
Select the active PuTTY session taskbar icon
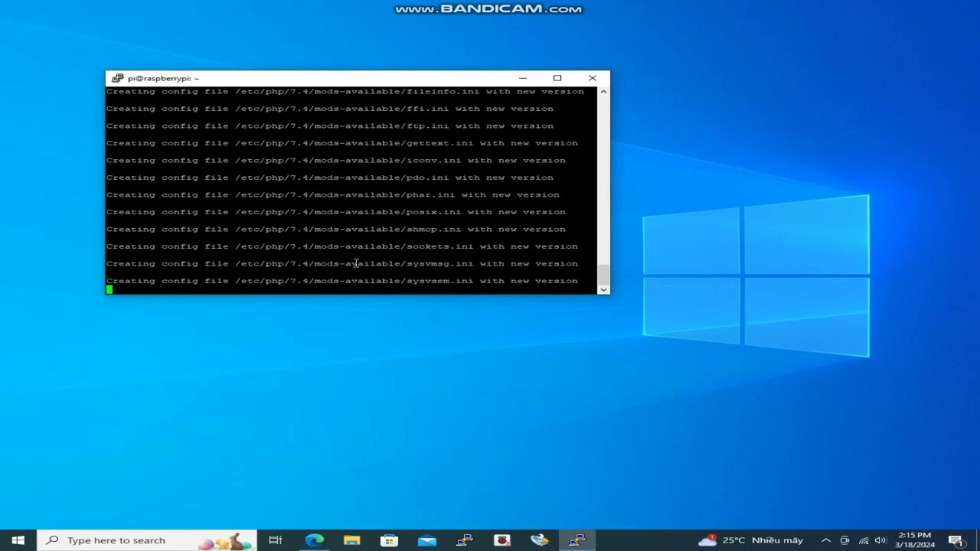pos(577,540)
